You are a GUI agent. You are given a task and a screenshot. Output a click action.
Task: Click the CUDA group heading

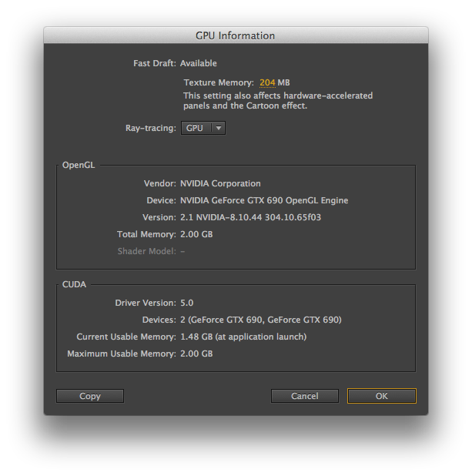pyautogui.click(x=74, y=284)
